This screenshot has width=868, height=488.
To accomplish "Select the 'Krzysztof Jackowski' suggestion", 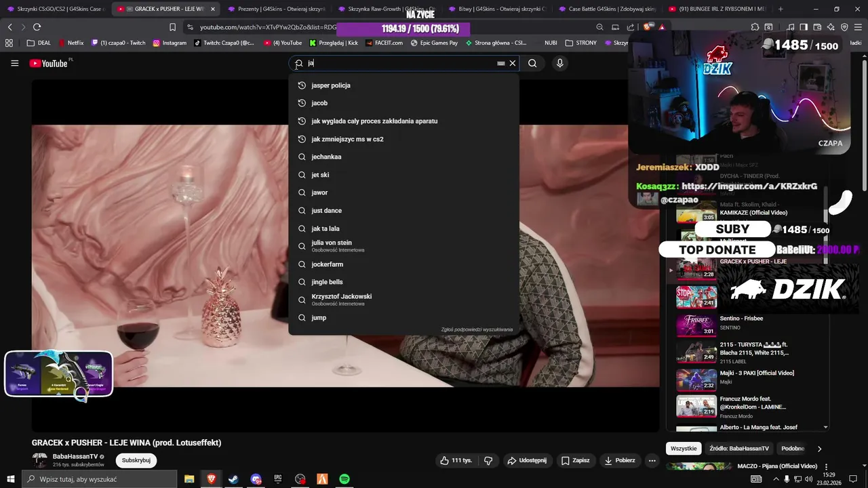I will [x=403, y=300].
